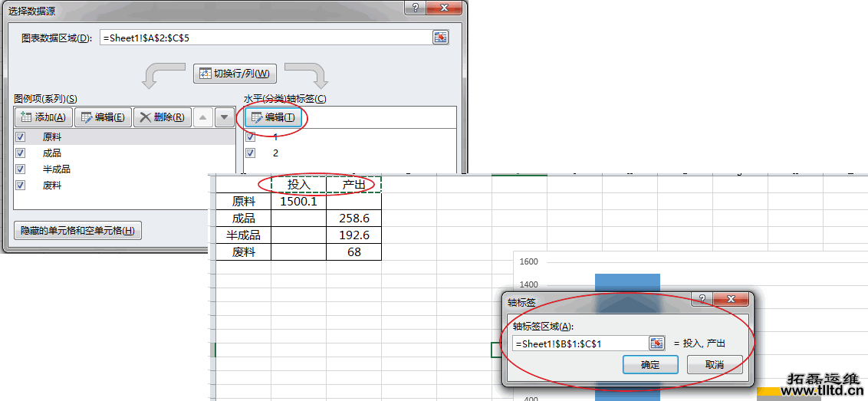Click the Switch Row/Column button (切换行/列)

(x=235, y=74)
